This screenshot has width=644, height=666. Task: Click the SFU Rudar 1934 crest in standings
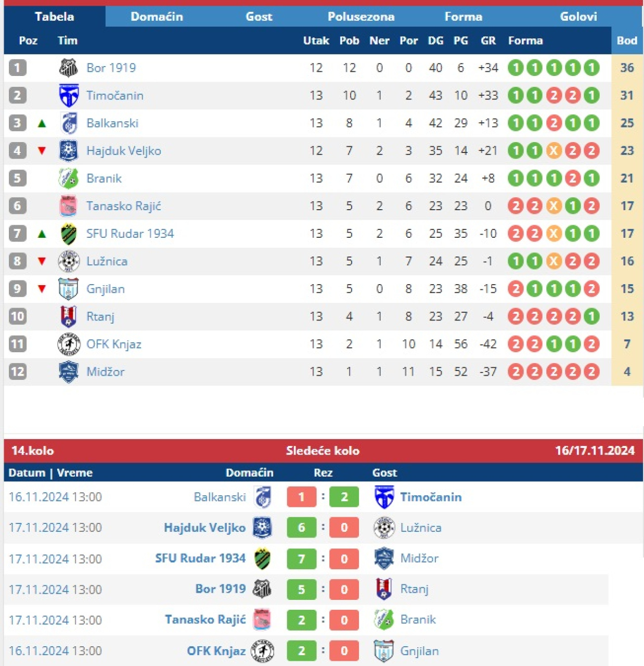coord(68,234)
